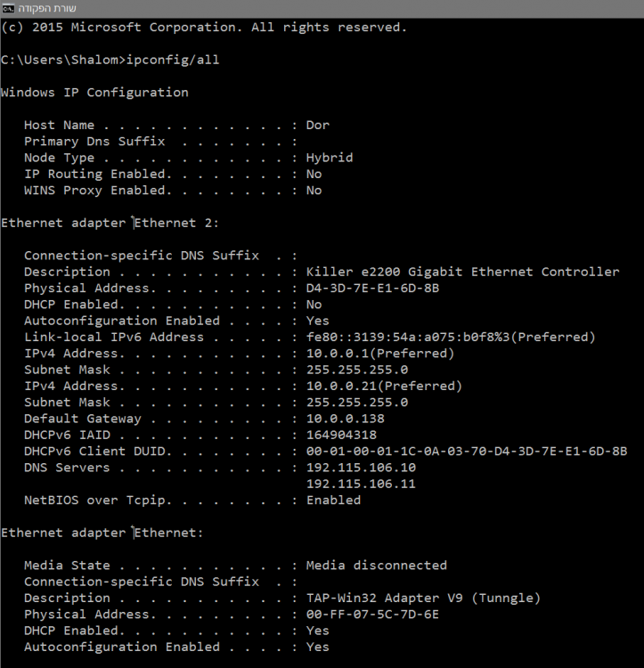Click the DNS server 192.115.106.10

[x=361, y=468]
